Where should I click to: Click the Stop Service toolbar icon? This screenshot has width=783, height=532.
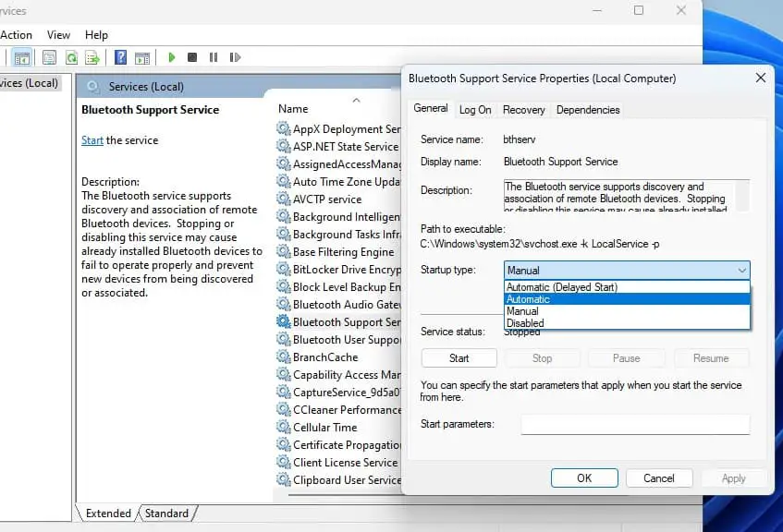(x=192, y=57)
